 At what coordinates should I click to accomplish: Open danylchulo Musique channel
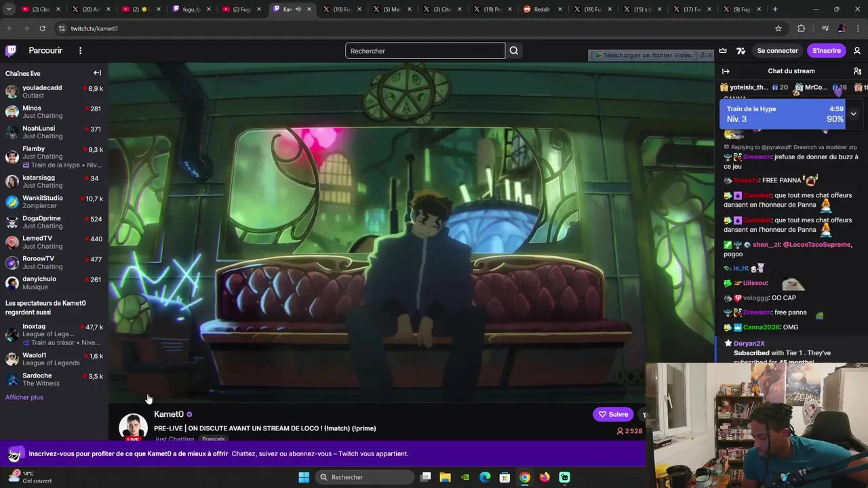(54, 283)
